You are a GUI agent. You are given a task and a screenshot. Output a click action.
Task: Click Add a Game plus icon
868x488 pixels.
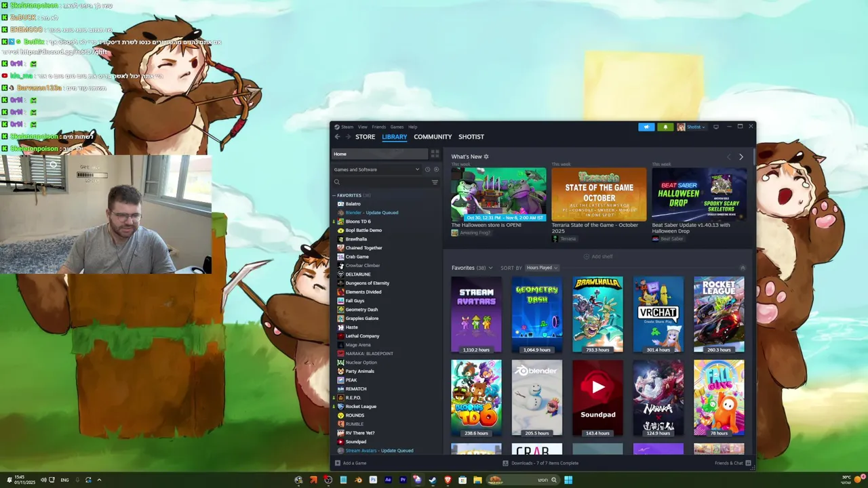click(338, 463)
